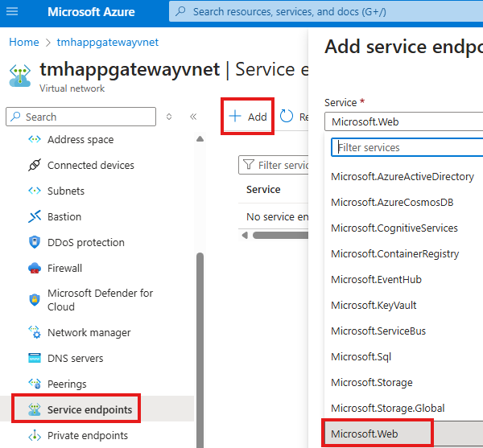Focus the Filter service endpoints box
This screenshot has width=483, height=448.
pyautogui.click(x=274, y=165)
